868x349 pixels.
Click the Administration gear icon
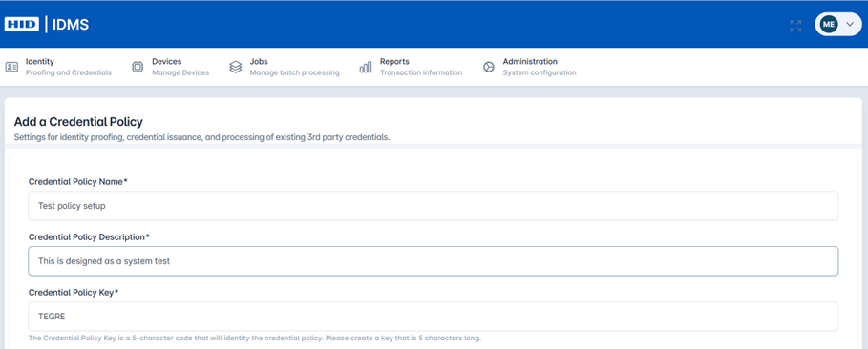tap(488, 67)
